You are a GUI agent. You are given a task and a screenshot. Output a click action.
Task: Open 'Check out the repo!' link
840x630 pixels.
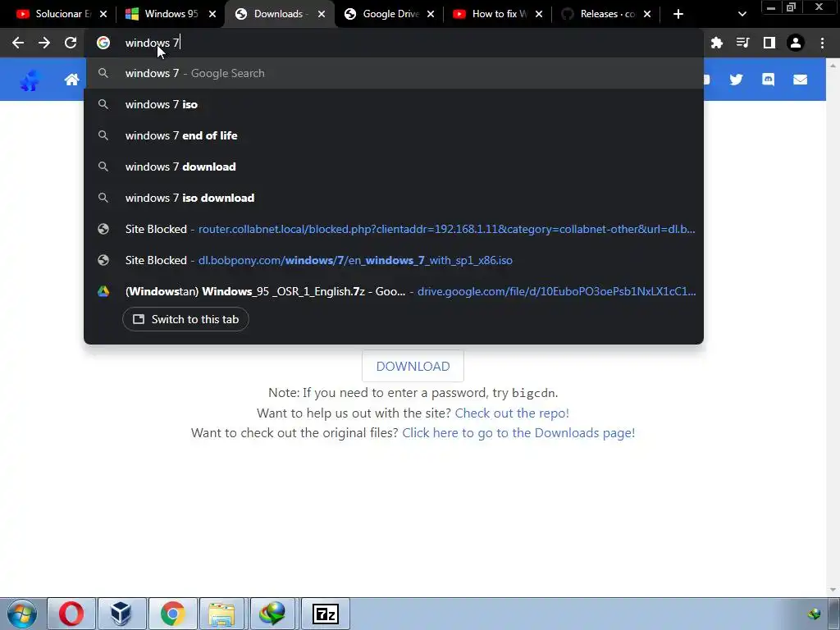coord(512,413)
